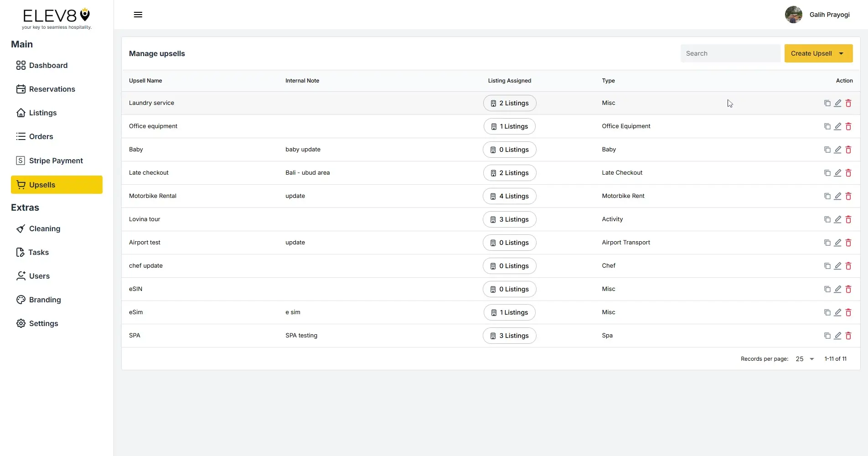Select the Cleaning brush icon
Image resolution: width=868 pixels, height=456 pixels.
21,228
